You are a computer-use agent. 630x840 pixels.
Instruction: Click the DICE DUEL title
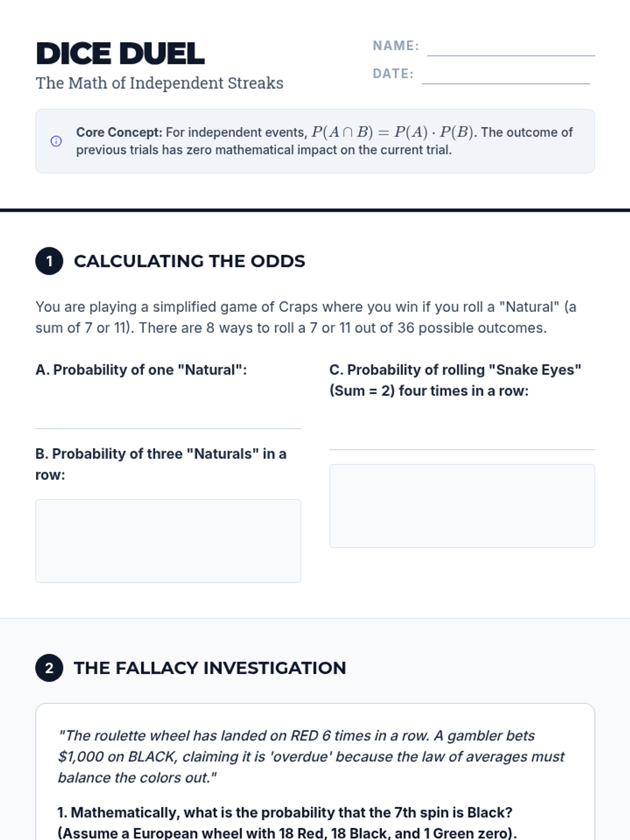[x=120, y=54]
